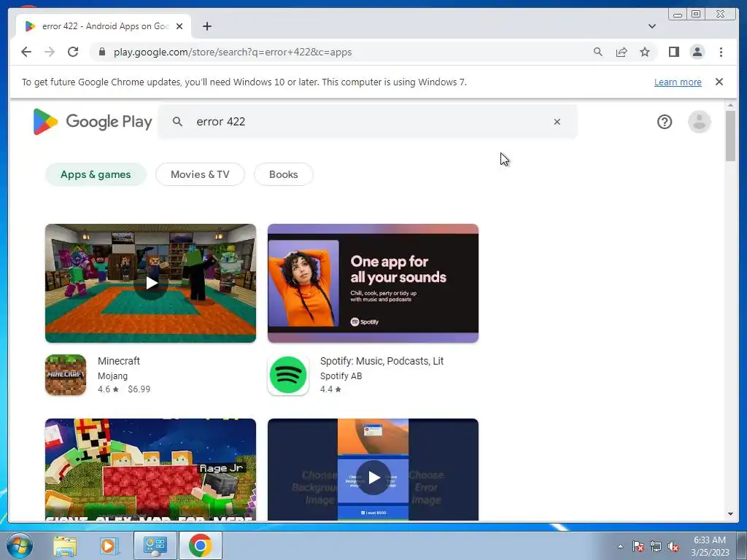This screenshot has width=747, height=560.
Task: Open Google Play account avatar
Action: tap(700, 122)
